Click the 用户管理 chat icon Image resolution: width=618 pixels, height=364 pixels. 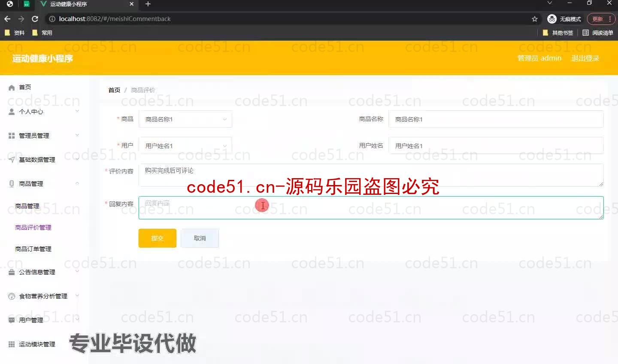[12, 320]
